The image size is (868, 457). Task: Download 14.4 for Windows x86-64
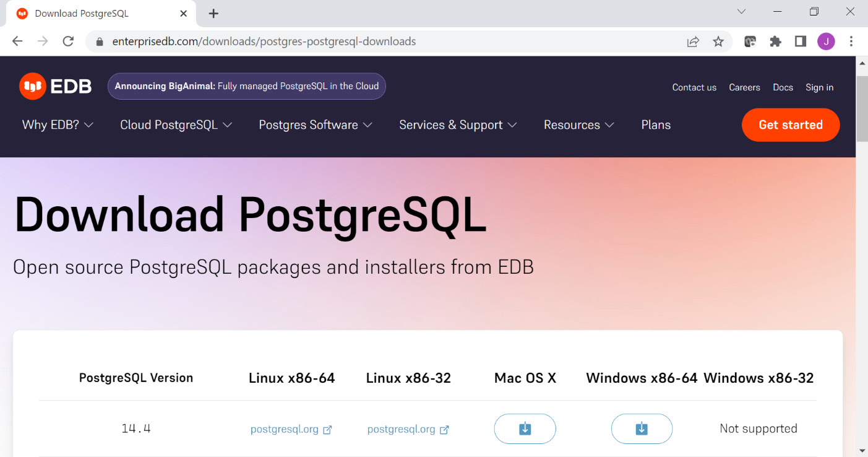(642, 429)
